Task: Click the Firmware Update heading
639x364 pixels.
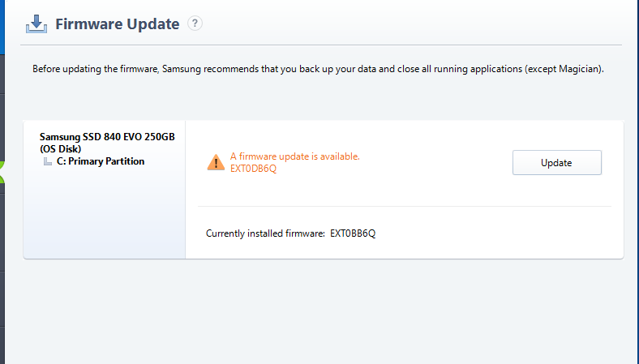Action: 118,24
